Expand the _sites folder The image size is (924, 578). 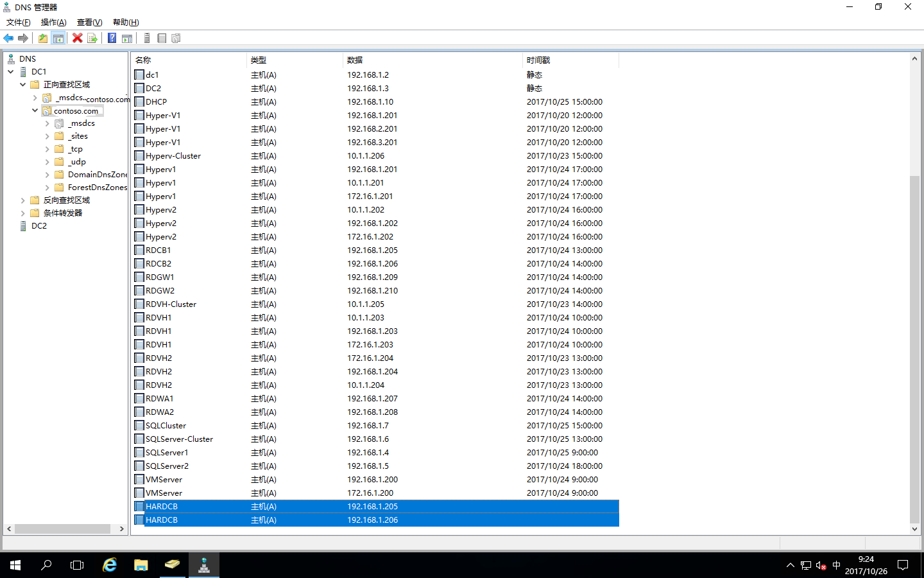(47, 136)
